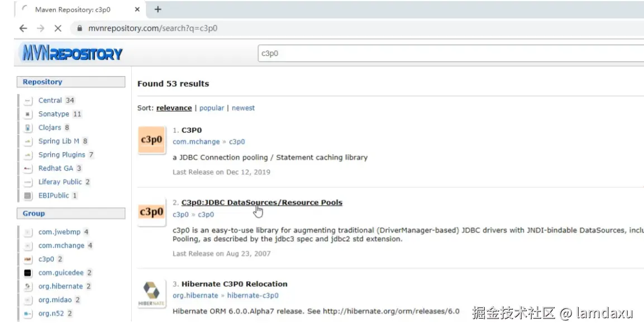The image size is (644, 331).
Task: Open a new browser tab
Action: (x=158, y=9)
